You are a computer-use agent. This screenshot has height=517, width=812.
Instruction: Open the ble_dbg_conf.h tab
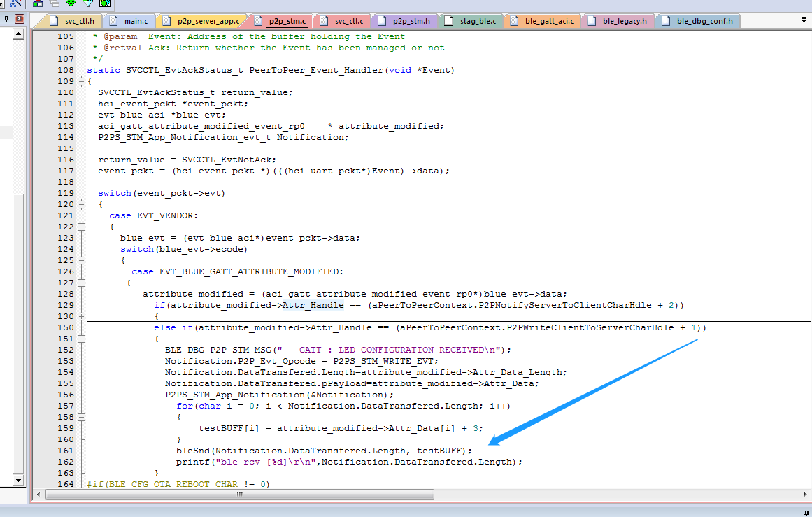(706, 20)
